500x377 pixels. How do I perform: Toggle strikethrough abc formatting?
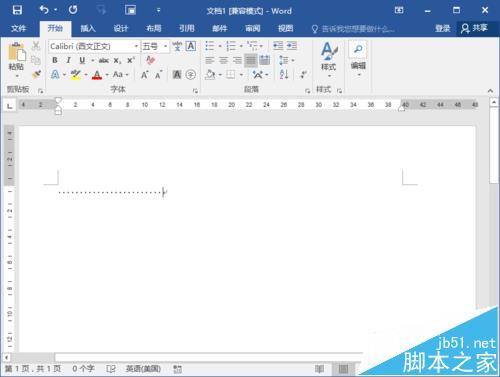pos(104,60)
